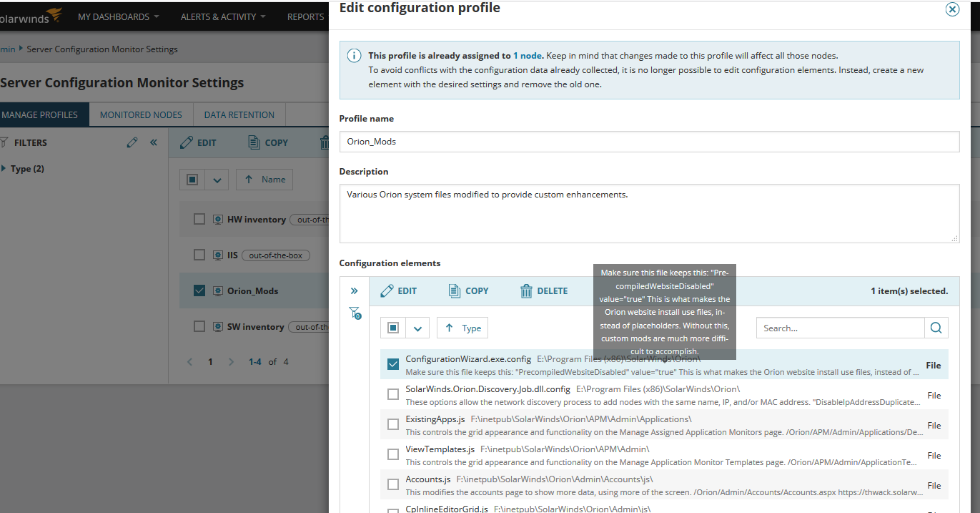Click IIS profile gear icon
The image size is (980, 513).
coord(219,255)
